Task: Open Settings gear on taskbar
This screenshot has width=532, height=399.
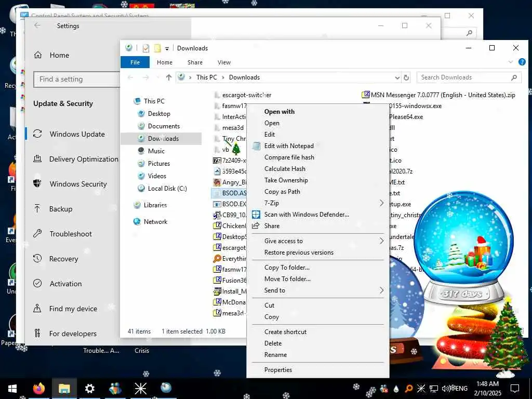Action: pos(89,388)
